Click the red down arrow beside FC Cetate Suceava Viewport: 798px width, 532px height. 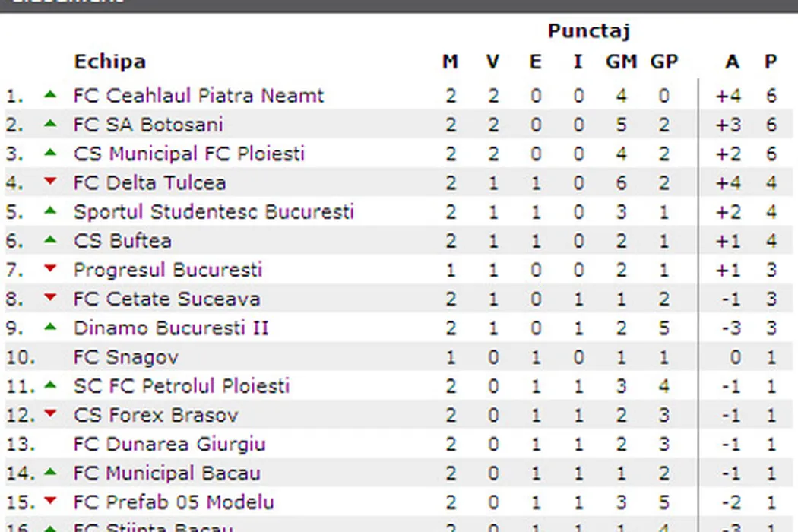click(x=50, y=297)
